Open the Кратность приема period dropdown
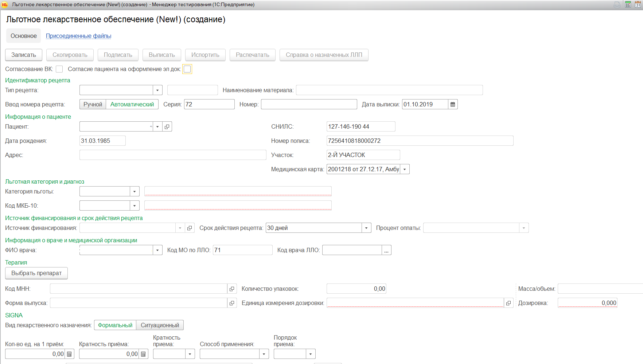Screen dimensions: 643x364 [x=190, y=354]
